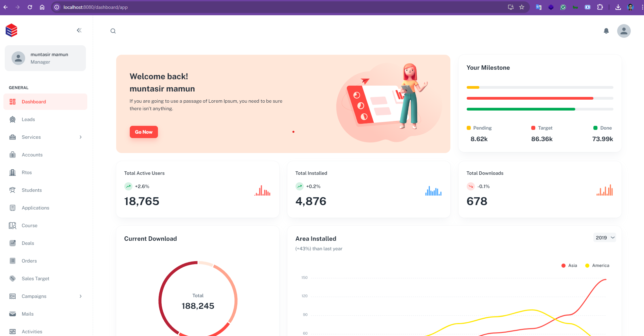
Task: Click the search magnifier icon
Action: click(x=113, y=31)
